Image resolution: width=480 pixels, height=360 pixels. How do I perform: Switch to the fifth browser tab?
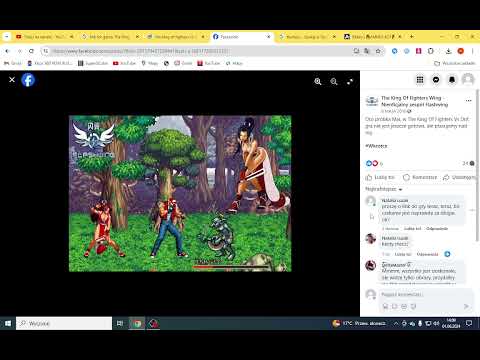tap(307, 37)
